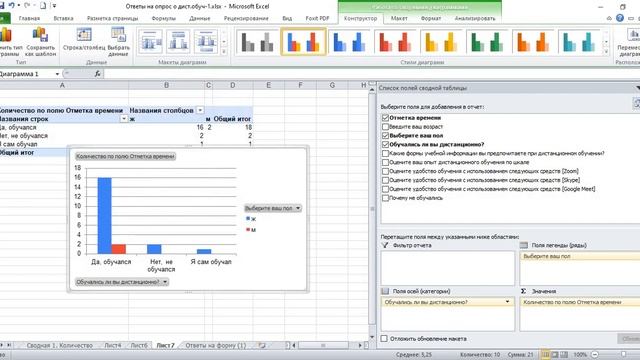
Task: Open the Вставка ribbon tab
Action: (63, 18)
